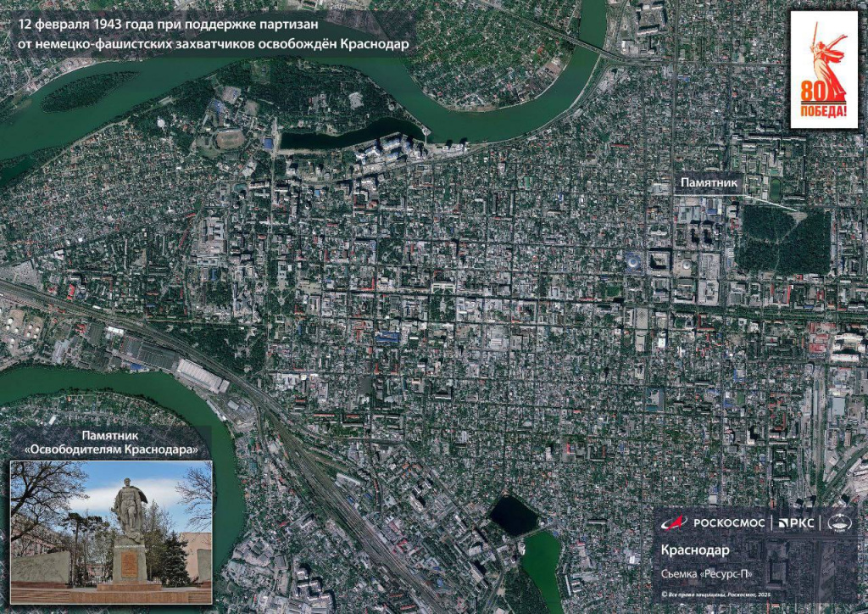Screen dimensions: 868x614
Task: Click the РОСКОСМОС wordmark text
Action: tap(728, 523)
